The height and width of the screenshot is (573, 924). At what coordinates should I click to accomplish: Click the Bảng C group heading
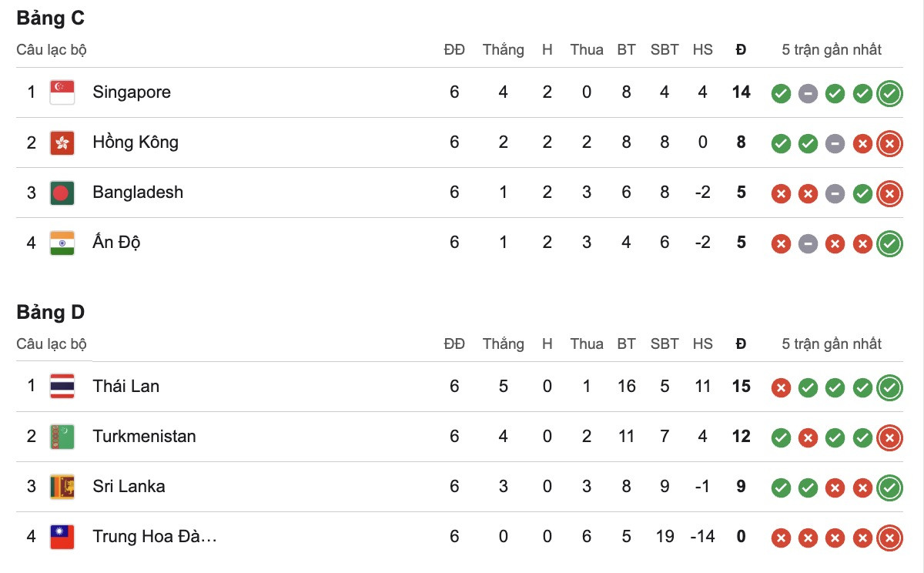coord(51,18)
